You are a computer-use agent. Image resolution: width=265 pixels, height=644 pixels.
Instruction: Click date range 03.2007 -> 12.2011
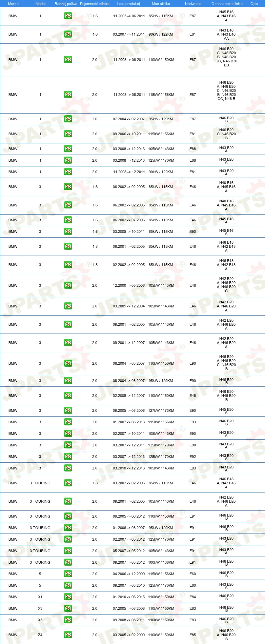click(x=129, y=445)
